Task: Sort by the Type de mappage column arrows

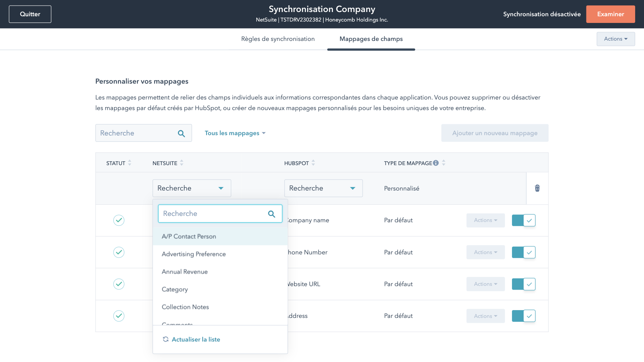Action: point(443,163)
